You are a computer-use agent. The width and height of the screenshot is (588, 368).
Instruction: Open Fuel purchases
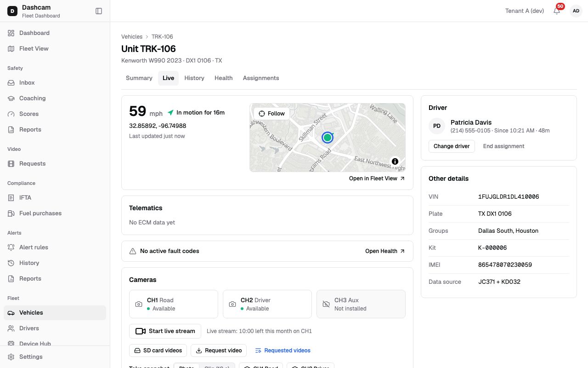point(55,213)
